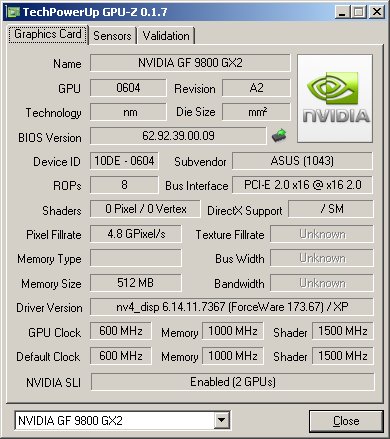
Task: Click Default Clock row Shader 1500 MHz
Action: tap(343, 356)
